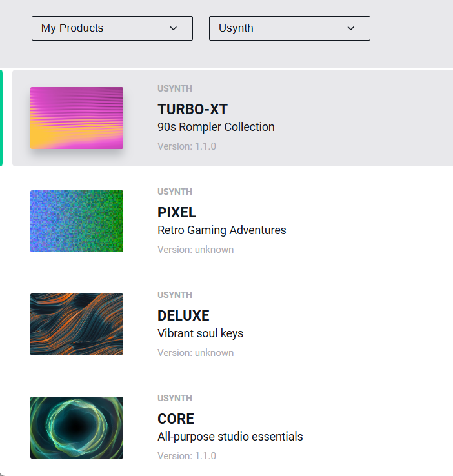This screenshot has width=453, height=476.
Task: Click the Vibrant soul keys subtitle
Action: [x=201, y=333]
